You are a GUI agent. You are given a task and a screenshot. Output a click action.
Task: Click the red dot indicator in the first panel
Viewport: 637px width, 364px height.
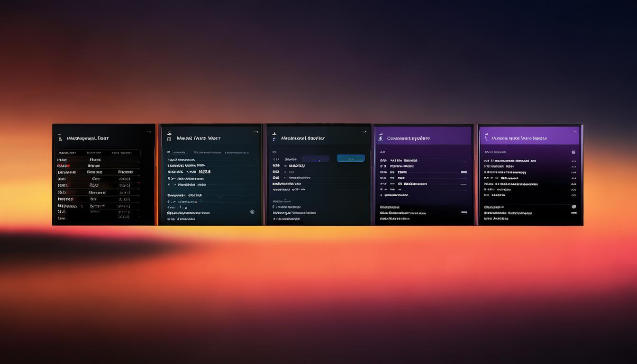[68, 166]
